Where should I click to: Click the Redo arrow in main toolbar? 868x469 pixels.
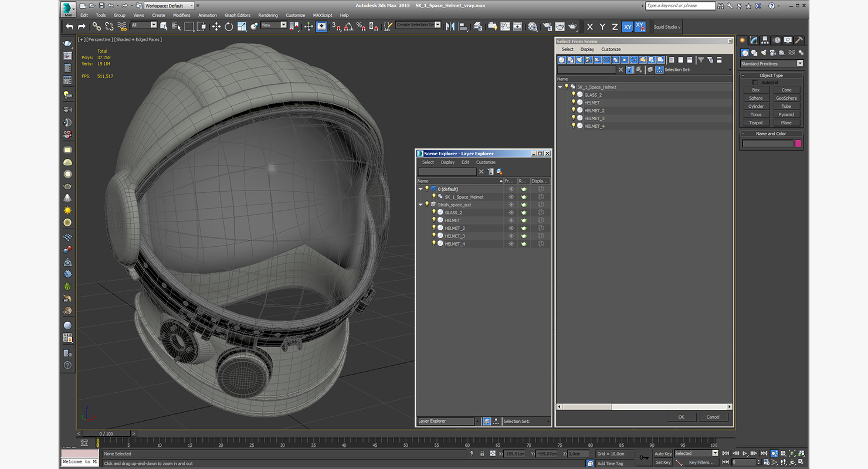tap(82, 26)
